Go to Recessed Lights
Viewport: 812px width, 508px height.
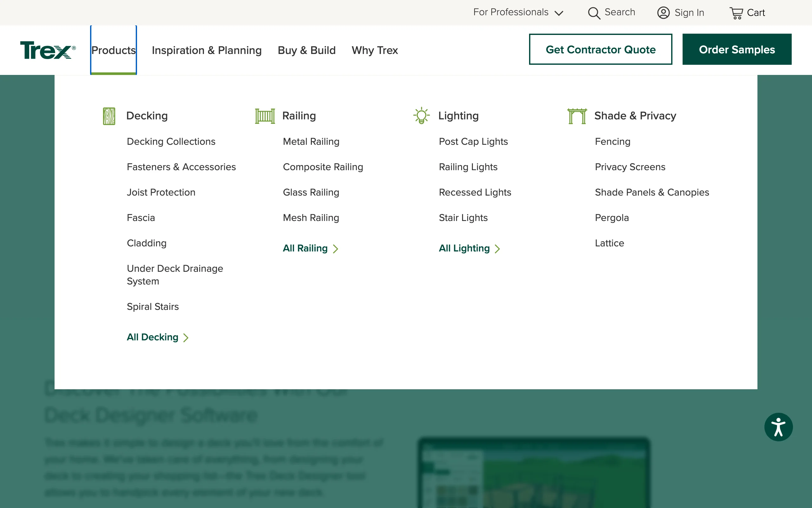(x=475, y=192)
